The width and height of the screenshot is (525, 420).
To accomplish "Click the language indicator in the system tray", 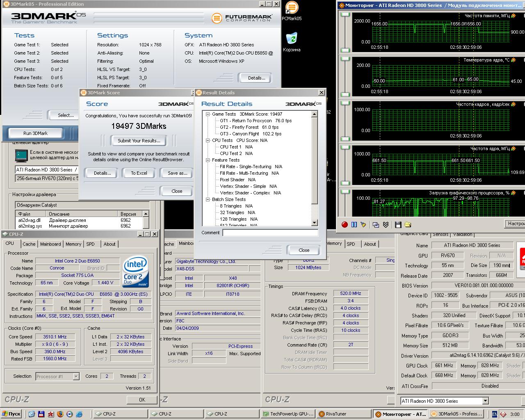I will coord(495,414).
